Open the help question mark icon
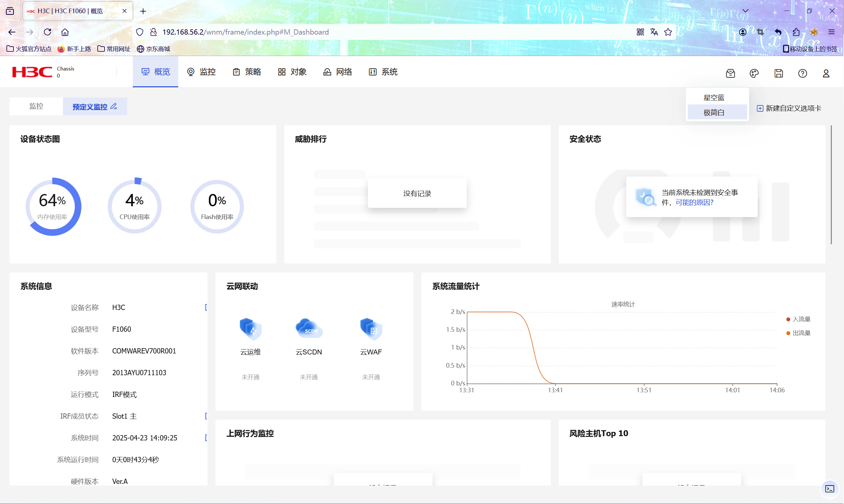The width and height of the screenshot is (844, 504). tap(802, 73)
